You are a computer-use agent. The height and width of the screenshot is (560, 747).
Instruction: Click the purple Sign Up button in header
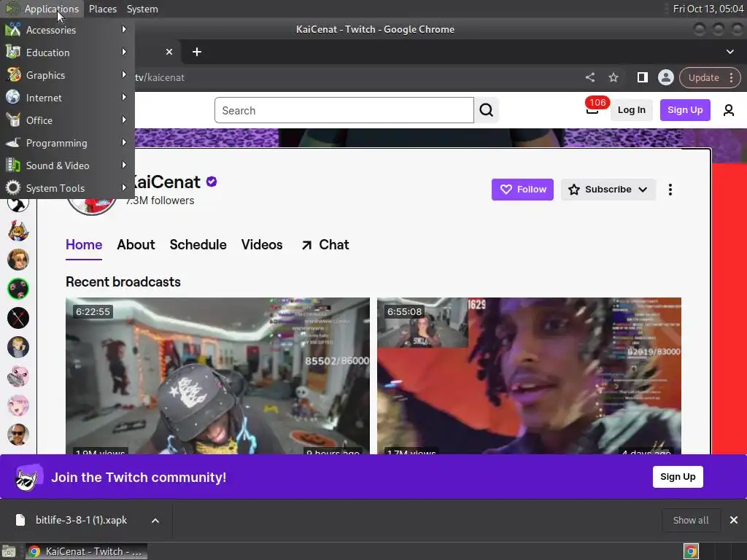click(x=684, y=110)
